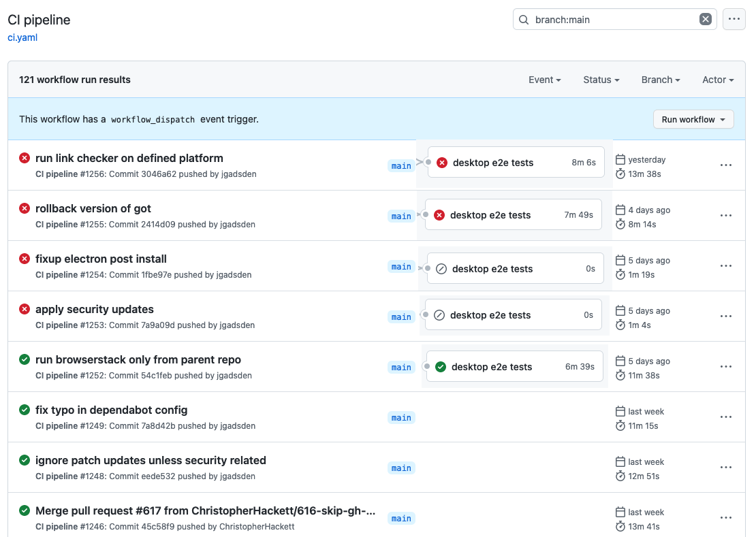Click main branch label on run #1248
The image size is (756, 537).
click(401, 468)
